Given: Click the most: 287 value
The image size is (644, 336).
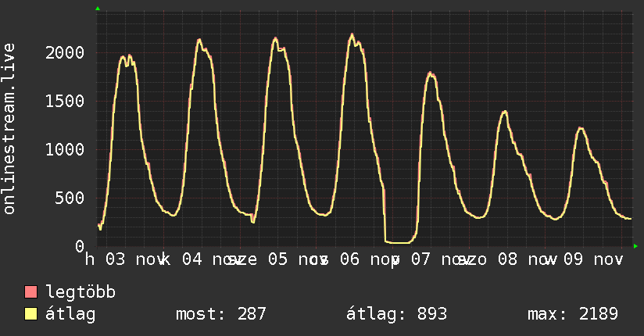Looking at the screenshot, I should click(x=221, y=314).
